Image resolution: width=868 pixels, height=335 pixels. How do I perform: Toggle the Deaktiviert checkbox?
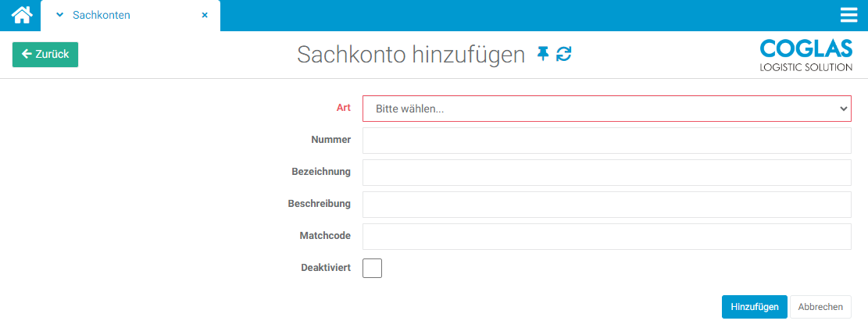[373, 268]
